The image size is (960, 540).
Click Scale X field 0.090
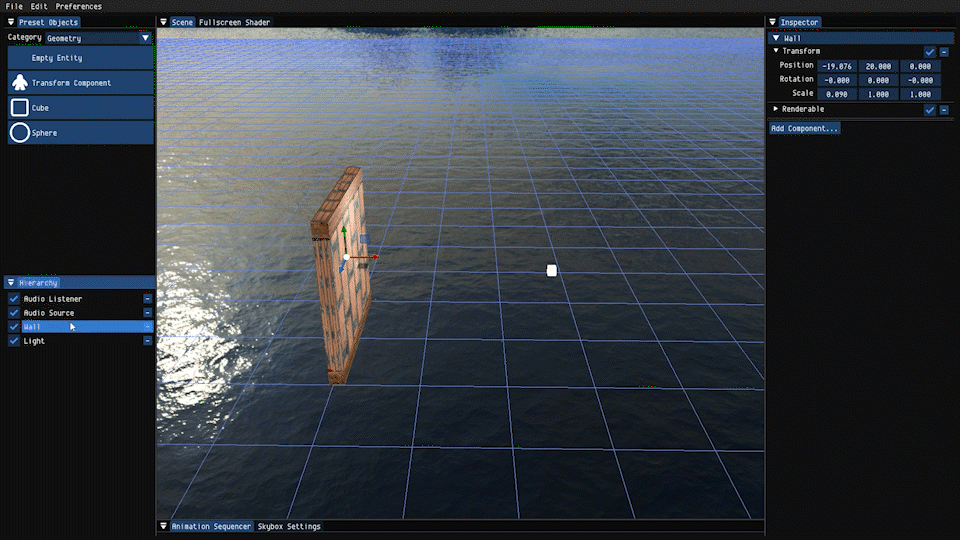836,94
